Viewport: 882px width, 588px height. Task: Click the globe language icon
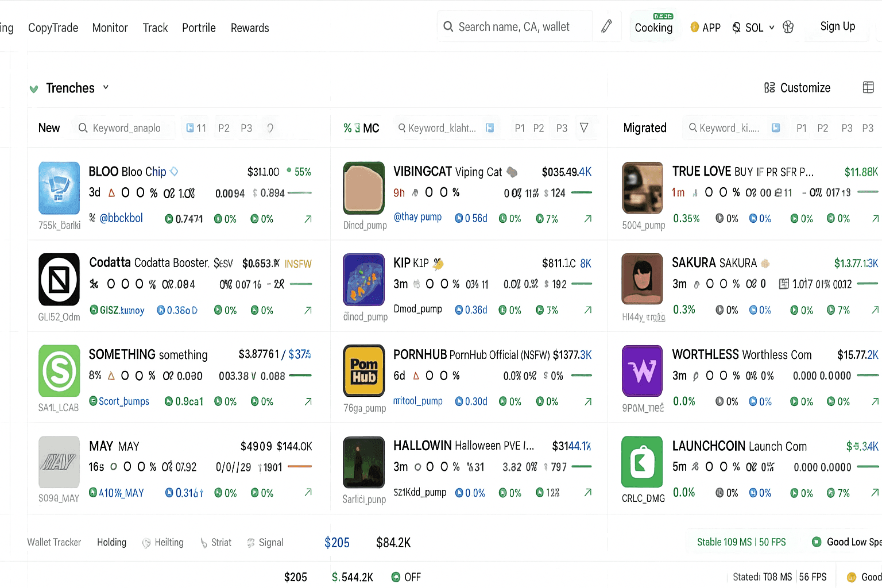788,27
